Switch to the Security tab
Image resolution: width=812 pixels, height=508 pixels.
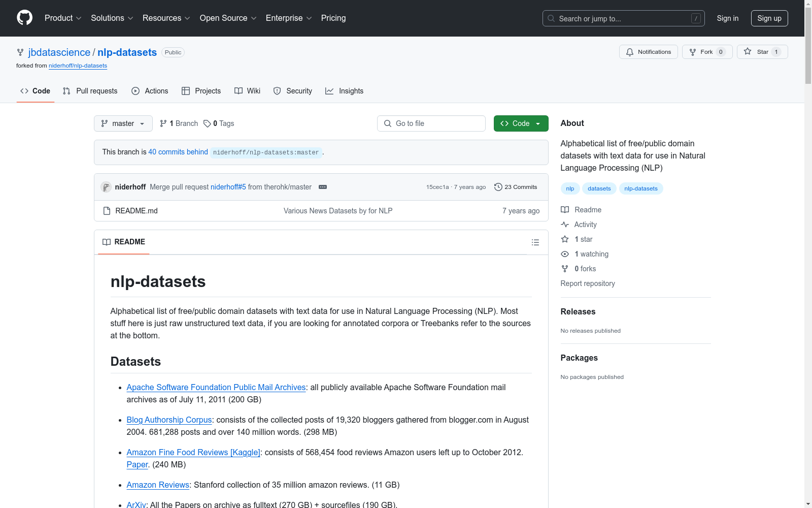[293, 91]
